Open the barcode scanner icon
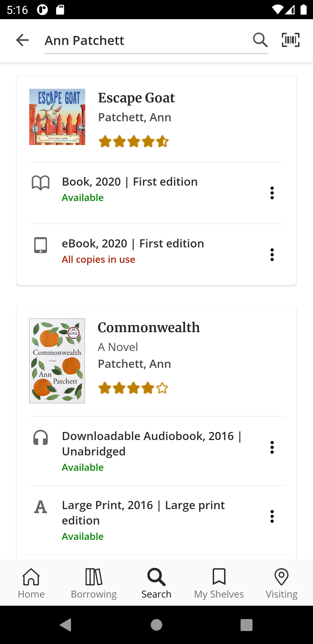Screen dimensions: 313x644 click(291, 40)
